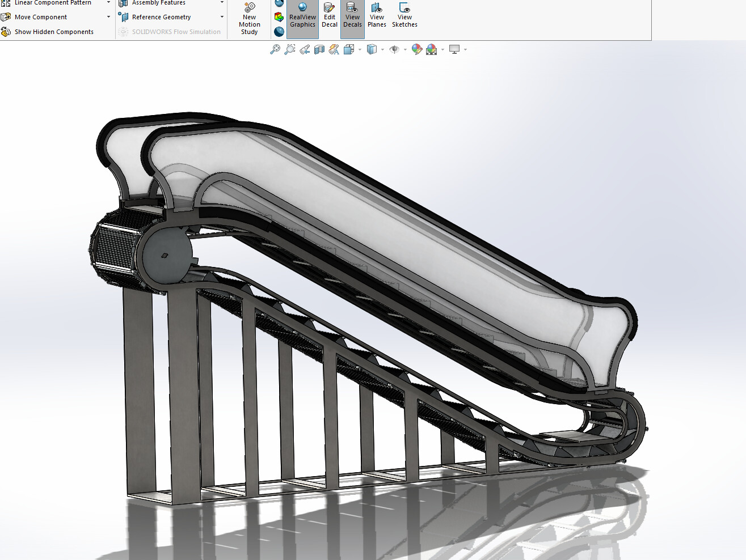Launch a New Motion Study

pos(249,17)
